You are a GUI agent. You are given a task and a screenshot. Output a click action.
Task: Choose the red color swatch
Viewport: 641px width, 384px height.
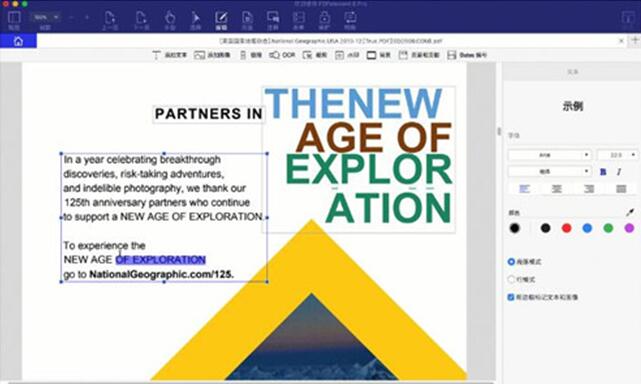click(x=566, y=228)
